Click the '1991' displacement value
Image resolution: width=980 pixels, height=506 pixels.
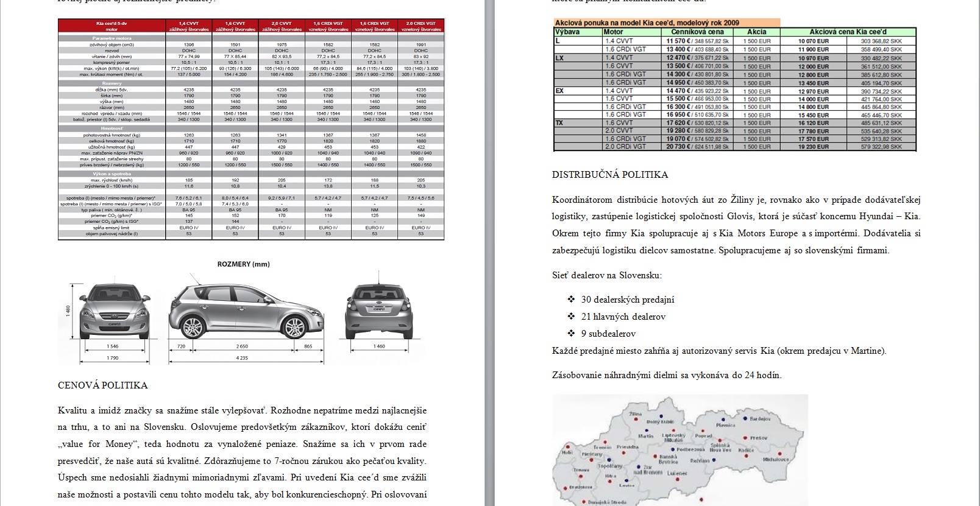tap(421, 44)
